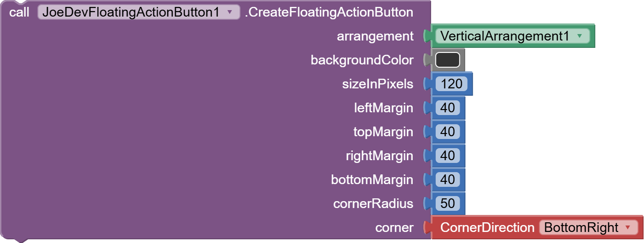This screenshot has height=243, width=644.
Task: Click the cornerRadius parameter label
Action: [x=373, y=203]
